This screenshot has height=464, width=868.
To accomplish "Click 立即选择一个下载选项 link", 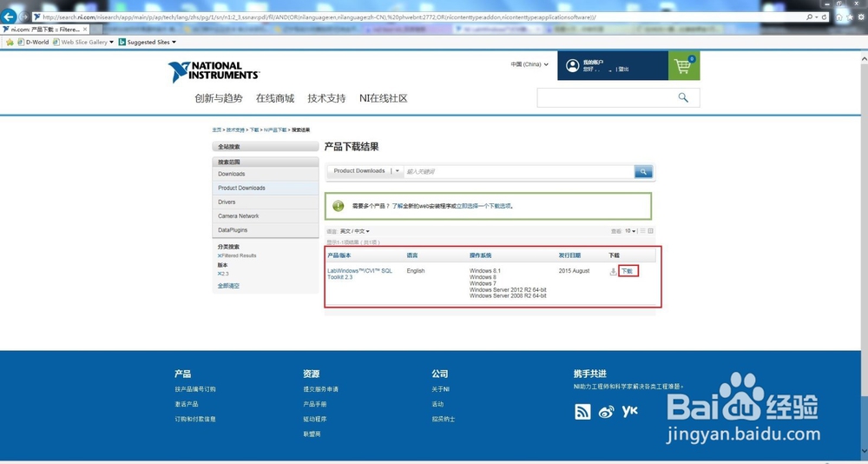I will click(483, 206).
